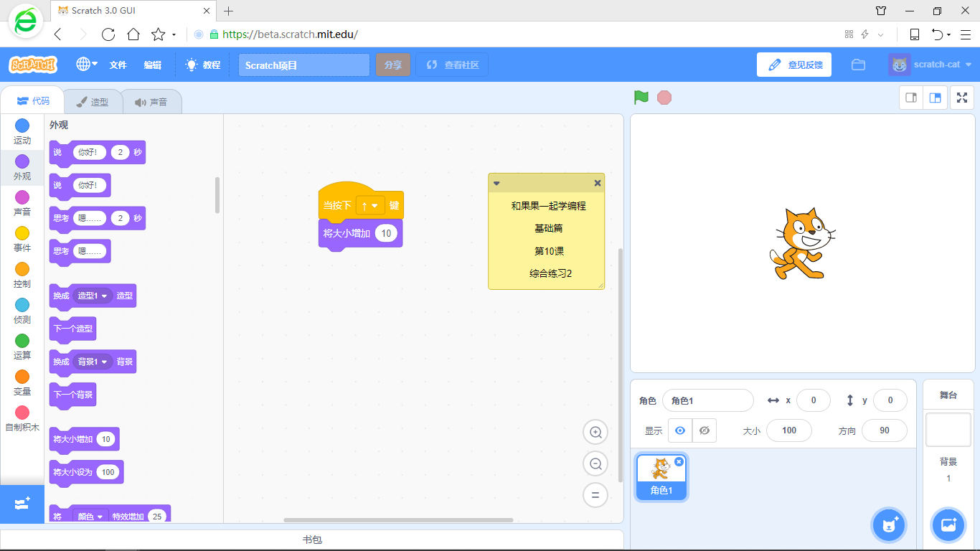Collapse the yellow comment with its arrow
This screenshot has width=980, height=551.
pos(496,183)
